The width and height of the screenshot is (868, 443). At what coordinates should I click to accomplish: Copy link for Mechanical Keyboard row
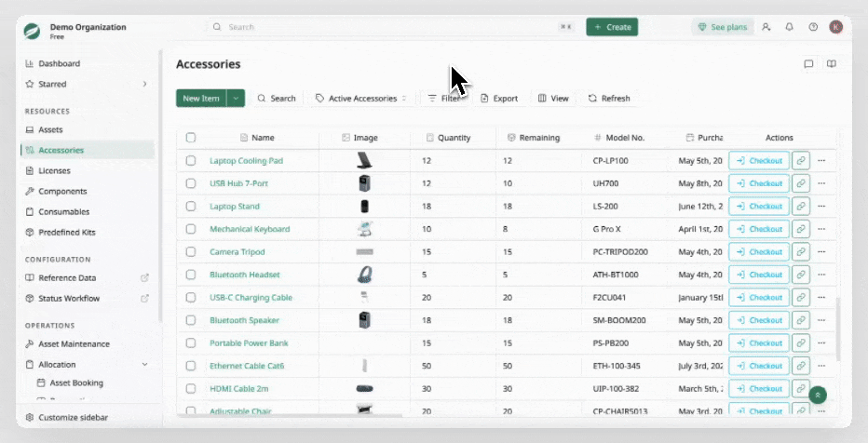pyautogui.click(x=800, y=229)
